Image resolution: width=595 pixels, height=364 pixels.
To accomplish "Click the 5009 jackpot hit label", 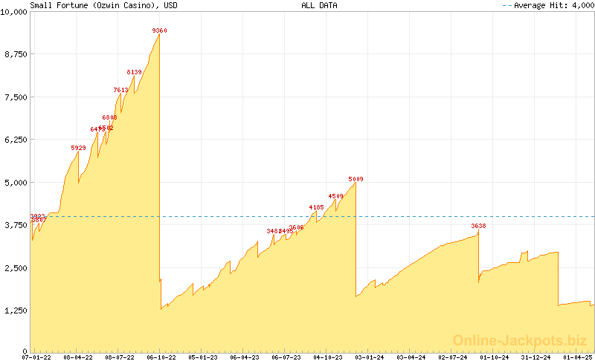I will pyautogui.click(x=356, y=179).
